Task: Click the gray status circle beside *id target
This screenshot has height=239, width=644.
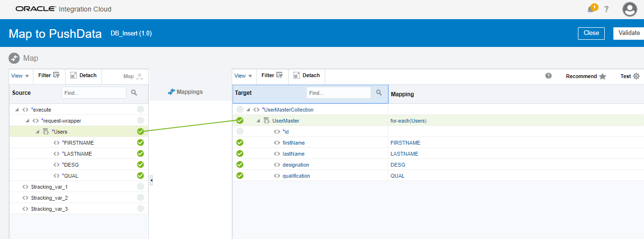Action: pos(240,132)
